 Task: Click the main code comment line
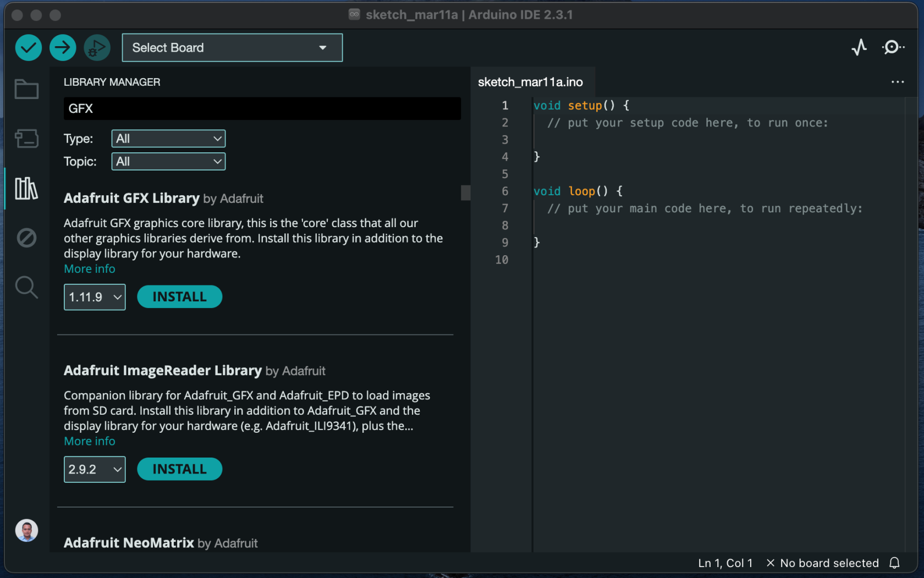tap(705, 208)
